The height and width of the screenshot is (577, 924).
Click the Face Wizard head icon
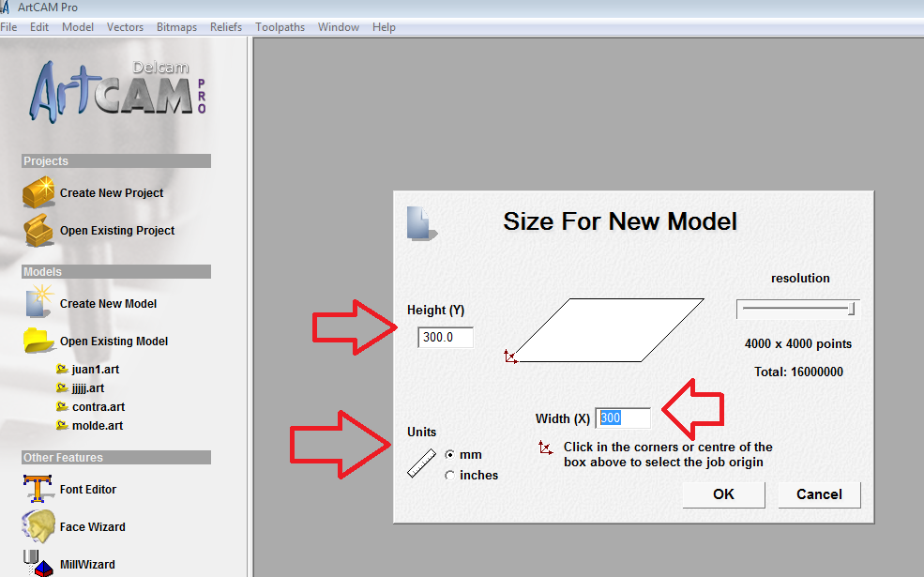38,526
